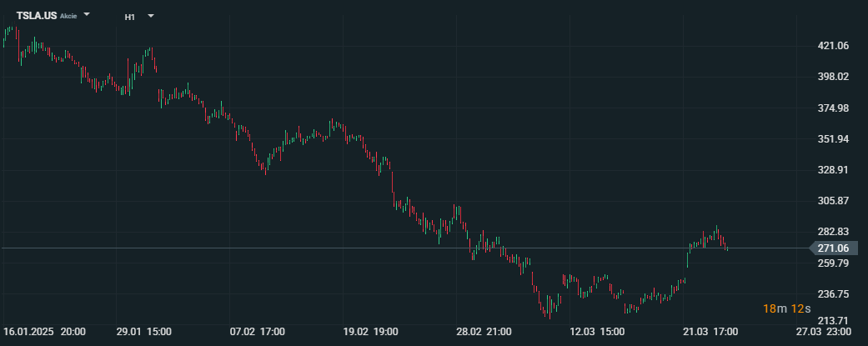The width and height of the screenshot is (868, 346).
Task: Click the H1 interval label
Action: click(130, 17)
